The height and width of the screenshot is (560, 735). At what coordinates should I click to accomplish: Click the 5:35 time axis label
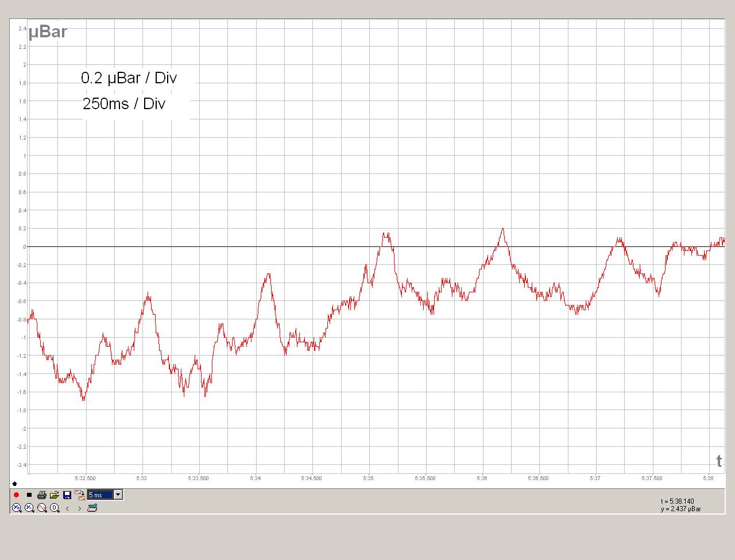click(368, 478)
